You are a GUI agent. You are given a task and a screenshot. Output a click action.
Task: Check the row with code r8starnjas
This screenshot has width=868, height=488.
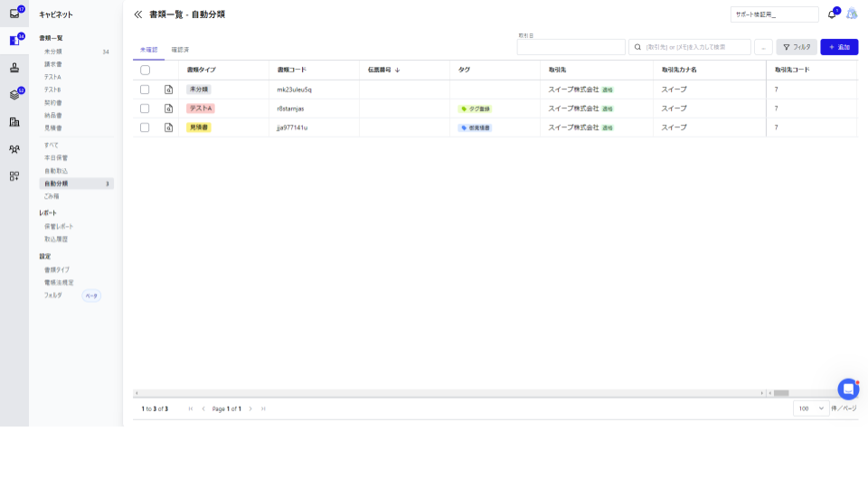pyautogui.click(x=145, y=108)
